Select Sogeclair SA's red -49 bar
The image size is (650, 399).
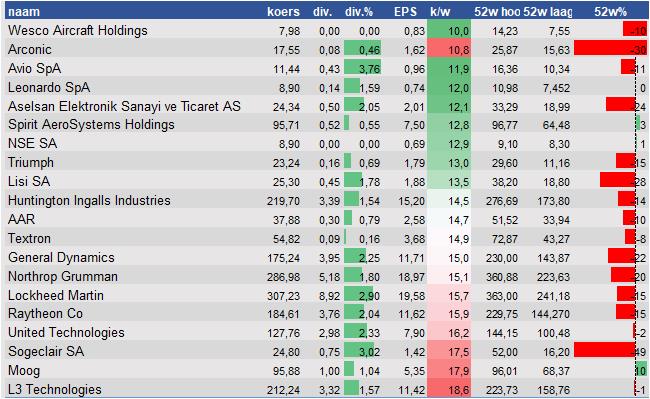click(605, 351)
